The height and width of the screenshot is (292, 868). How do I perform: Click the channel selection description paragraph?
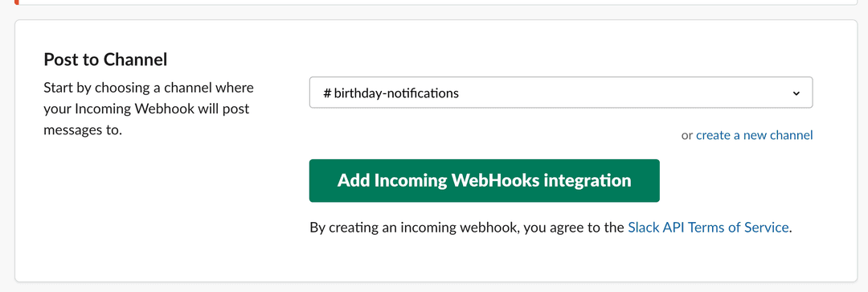pos(149,109)
